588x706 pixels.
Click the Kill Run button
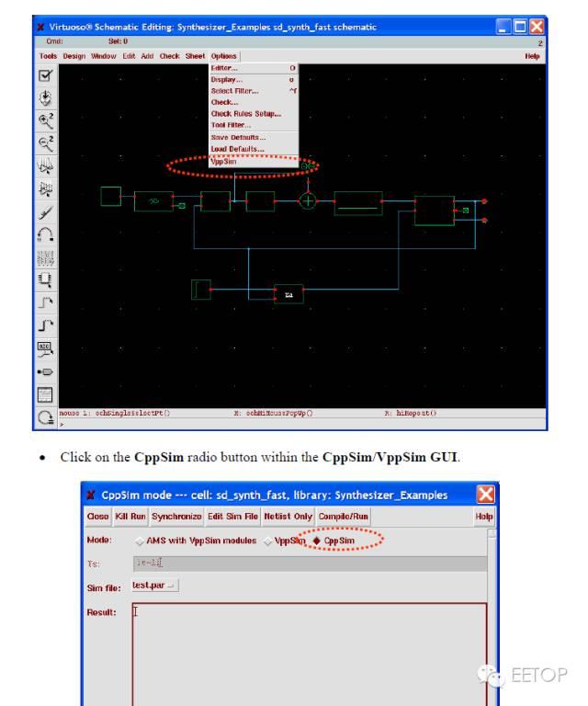click(130, 517)
